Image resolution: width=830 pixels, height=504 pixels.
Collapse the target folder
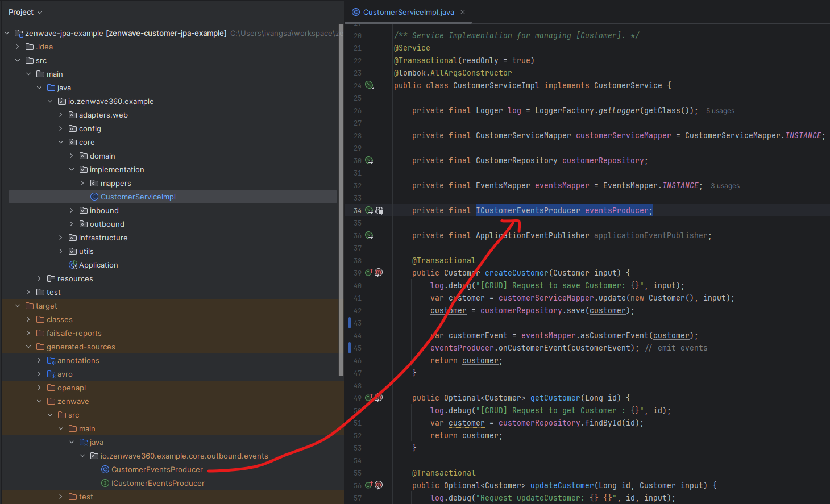[18, 306]
